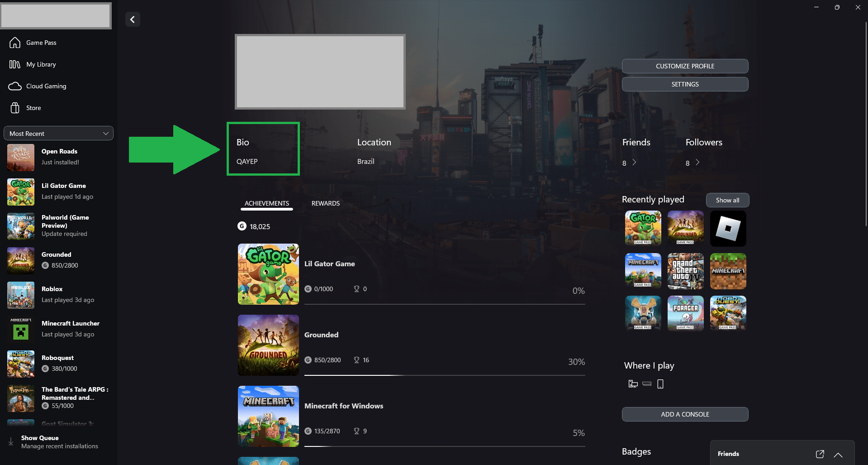
Task: Go back with the back arrow
Action: (133, 19)
